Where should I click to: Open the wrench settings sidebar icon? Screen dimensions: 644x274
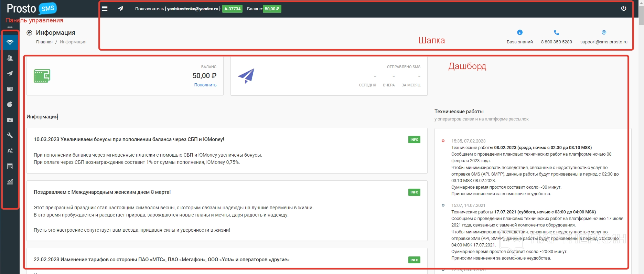coord(10,135)
